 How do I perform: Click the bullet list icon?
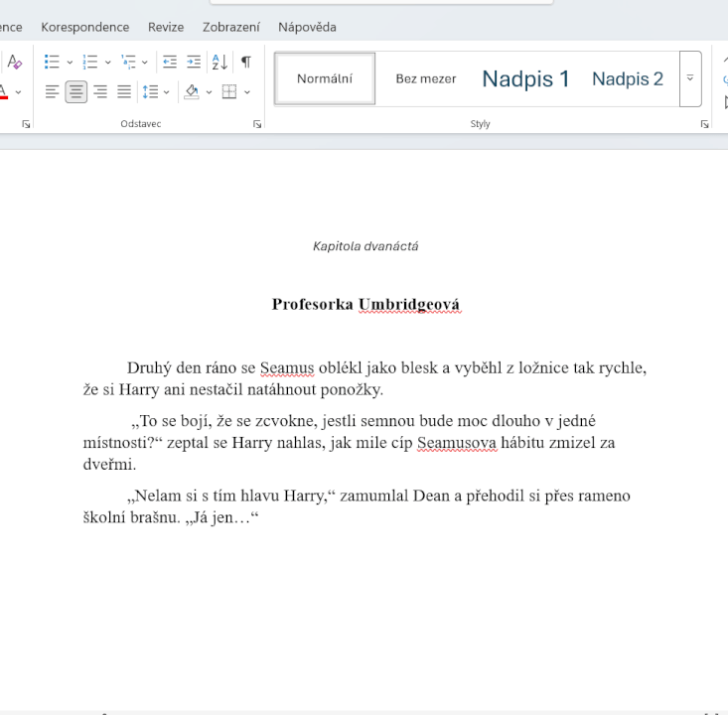52,62
